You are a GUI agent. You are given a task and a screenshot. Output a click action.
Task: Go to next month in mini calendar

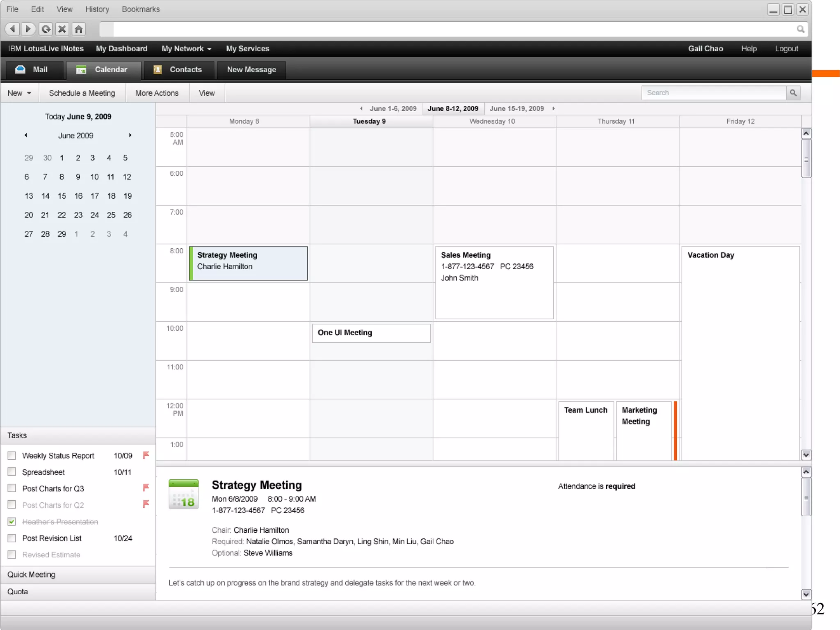coord(130,135)
